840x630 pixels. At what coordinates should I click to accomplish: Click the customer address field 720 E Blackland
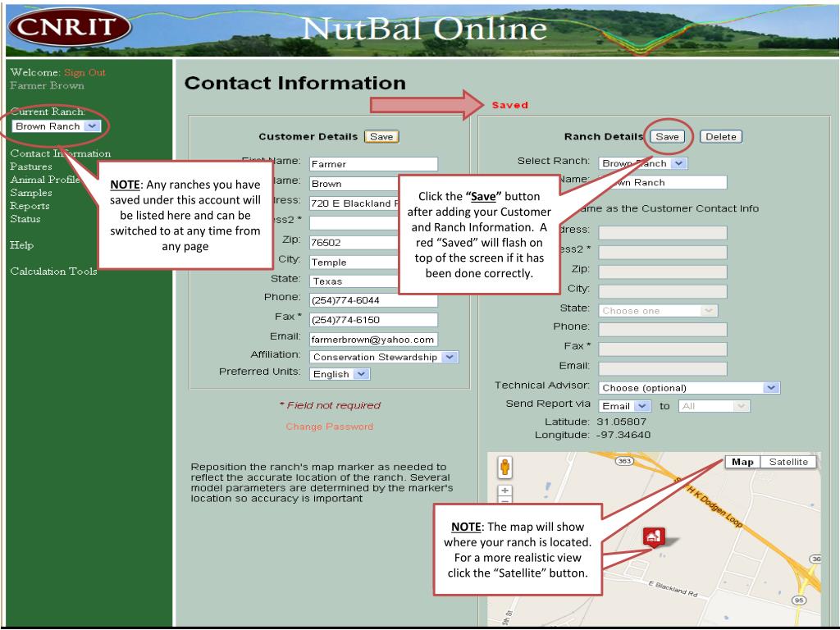pos(354,203)
